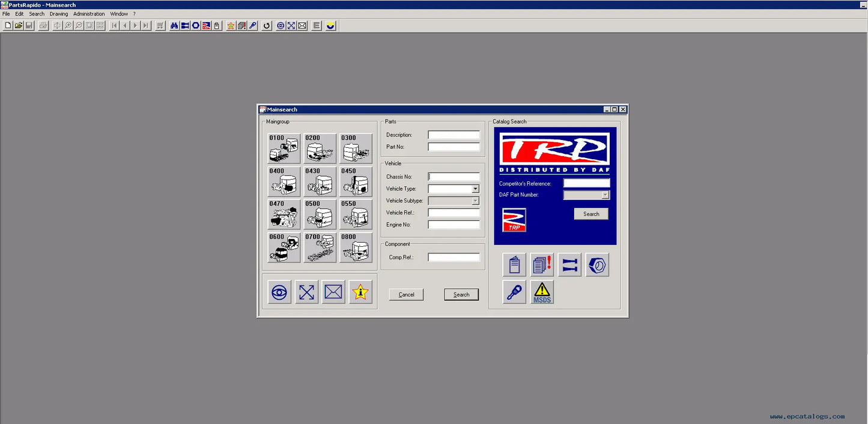Click the crossed-arrows icon in Maingroup panel
This screenshot has height=424, width=868.
(x=306, y=292)
